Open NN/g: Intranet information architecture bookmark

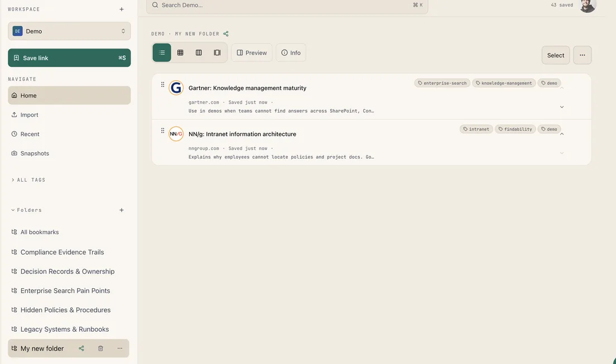(x=242, y=134)
